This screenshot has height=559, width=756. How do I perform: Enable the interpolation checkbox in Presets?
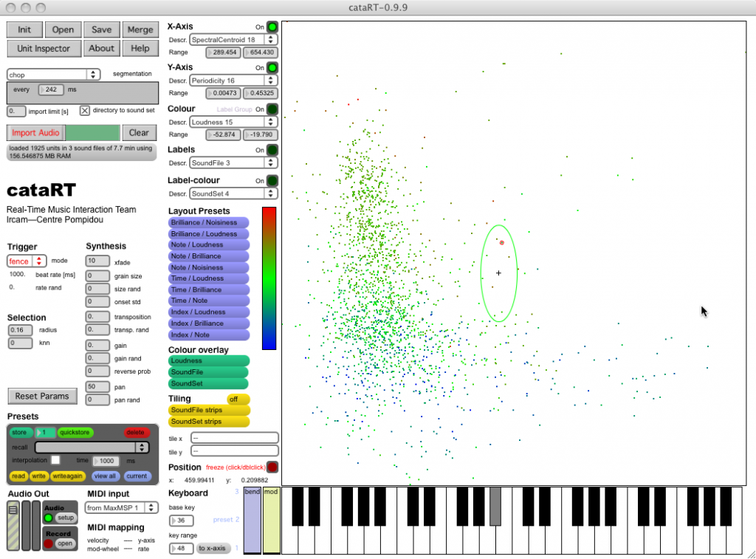(x=55, y=460)
